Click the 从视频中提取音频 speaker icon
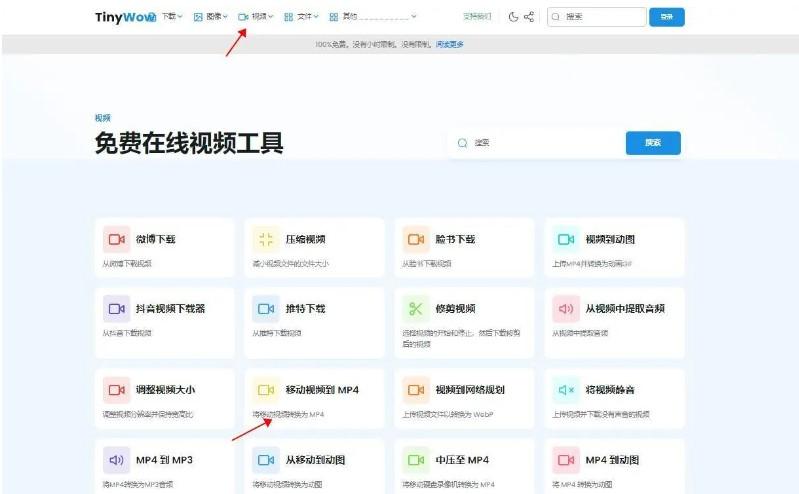Viewport: 799px width, 494px height. [566, 309]
